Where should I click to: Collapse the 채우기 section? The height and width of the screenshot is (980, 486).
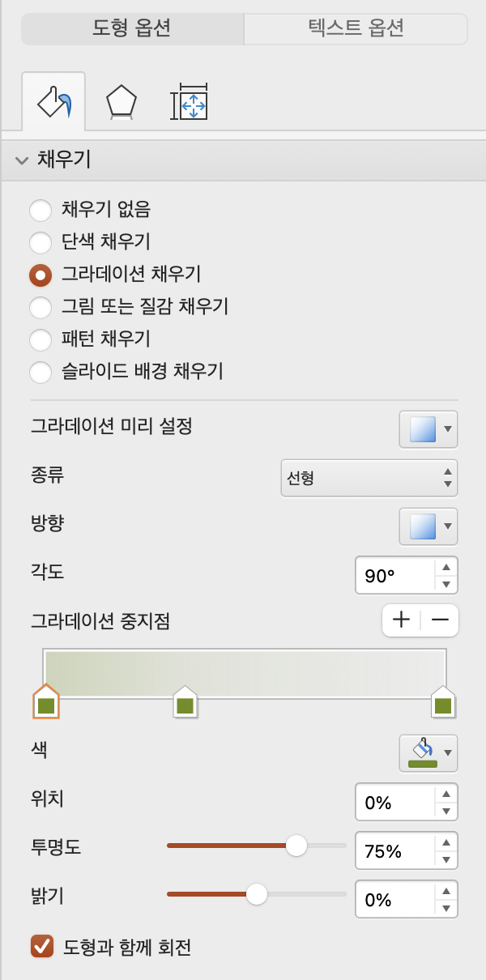coord(22,160)
